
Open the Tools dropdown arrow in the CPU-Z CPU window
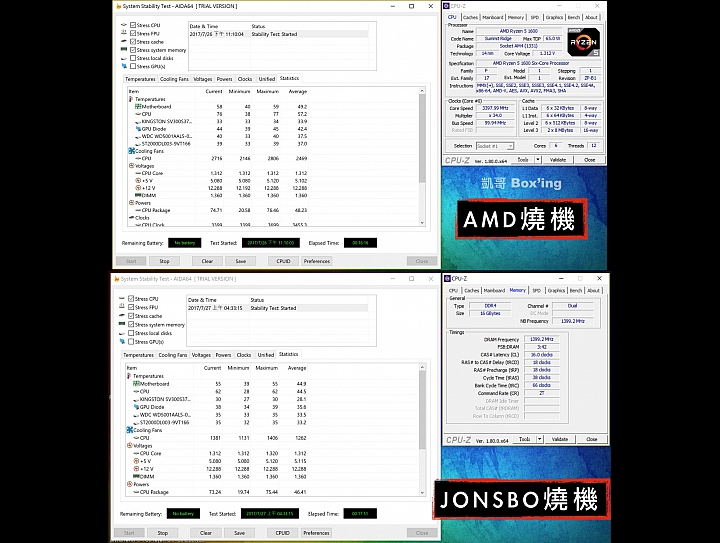(538, 160)
